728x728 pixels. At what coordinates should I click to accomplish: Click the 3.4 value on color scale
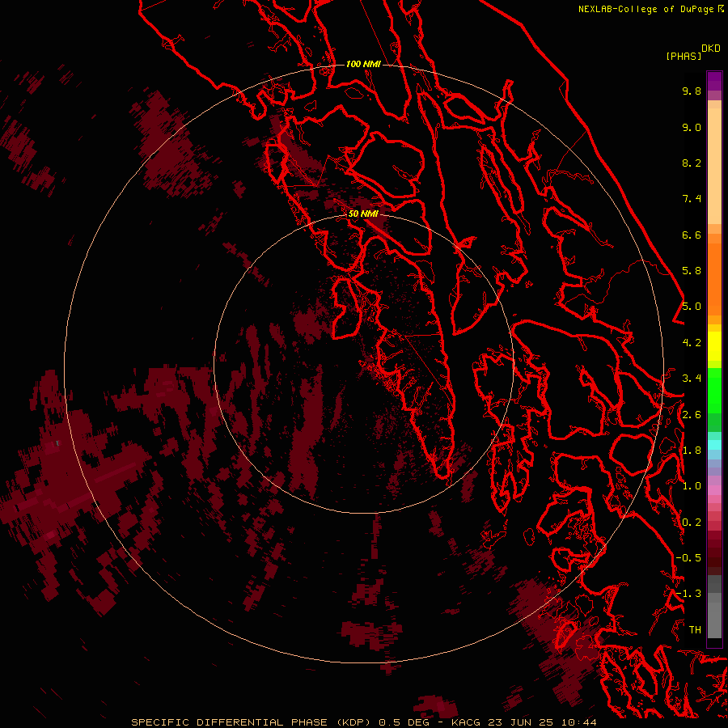pos(692,379)
